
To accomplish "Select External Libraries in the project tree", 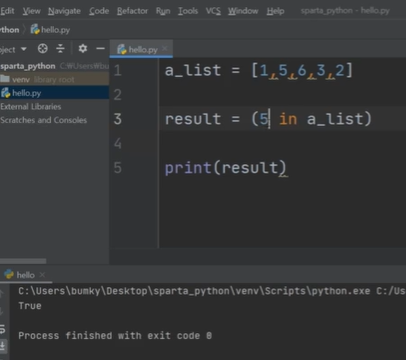I will point(31,107).
